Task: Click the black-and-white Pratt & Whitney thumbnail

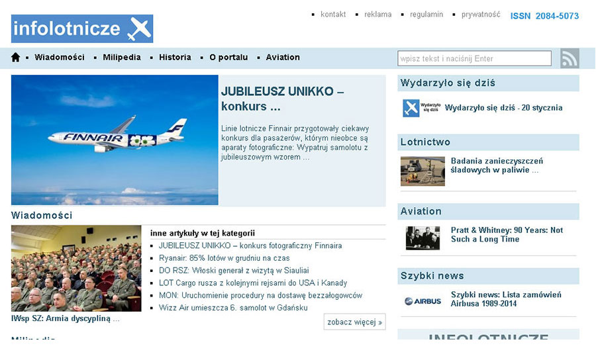Action: pos(422,238)
